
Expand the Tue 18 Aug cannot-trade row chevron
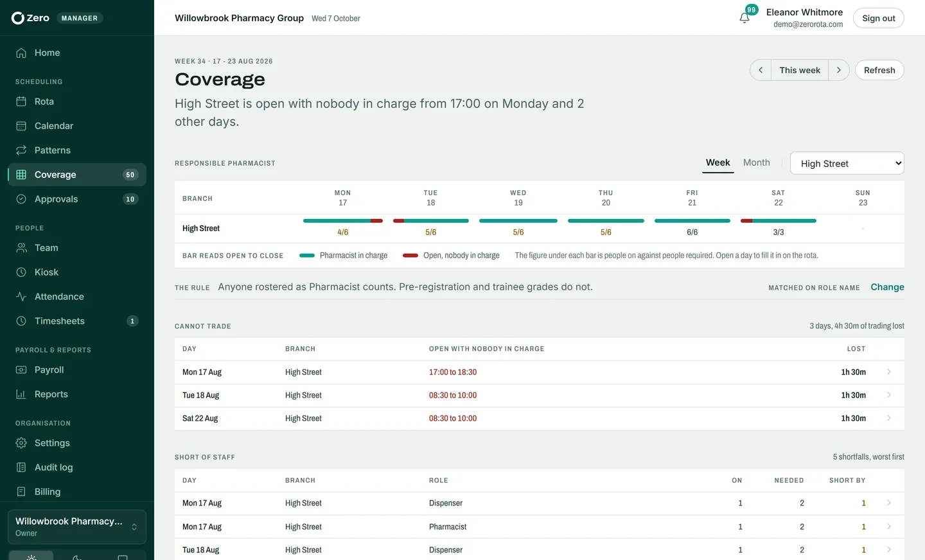(x=889, y=395)
